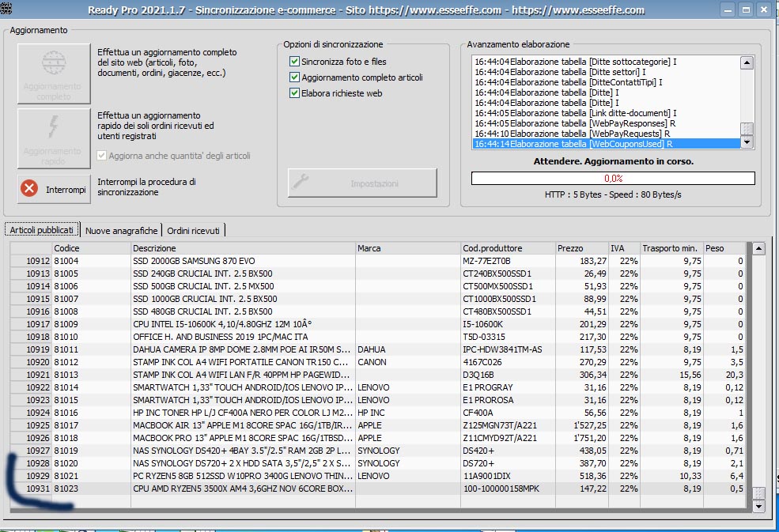Click the IVA column header

click(625, 248)
